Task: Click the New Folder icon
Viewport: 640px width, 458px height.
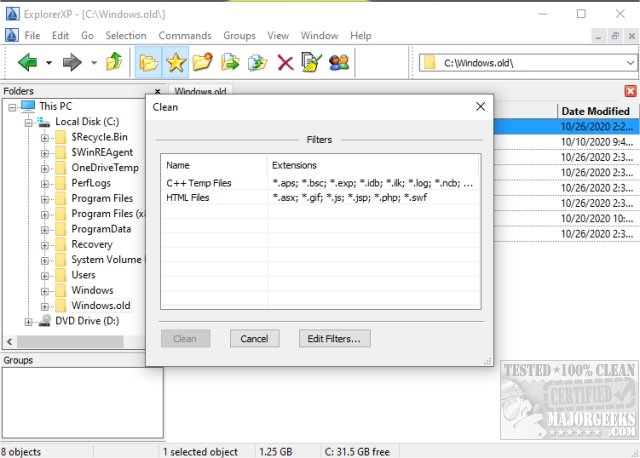Action: (x=203, y=63)
